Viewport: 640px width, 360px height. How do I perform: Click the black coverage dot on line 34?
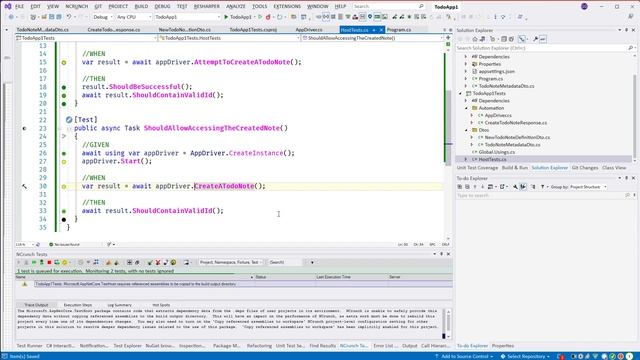64,220
